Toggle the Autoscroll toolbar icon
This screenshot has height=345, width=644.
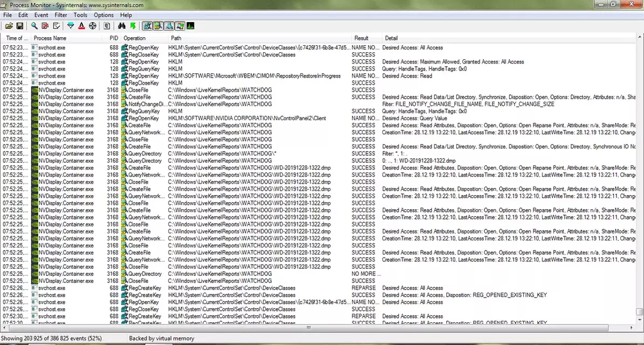[x=45, y=26]
